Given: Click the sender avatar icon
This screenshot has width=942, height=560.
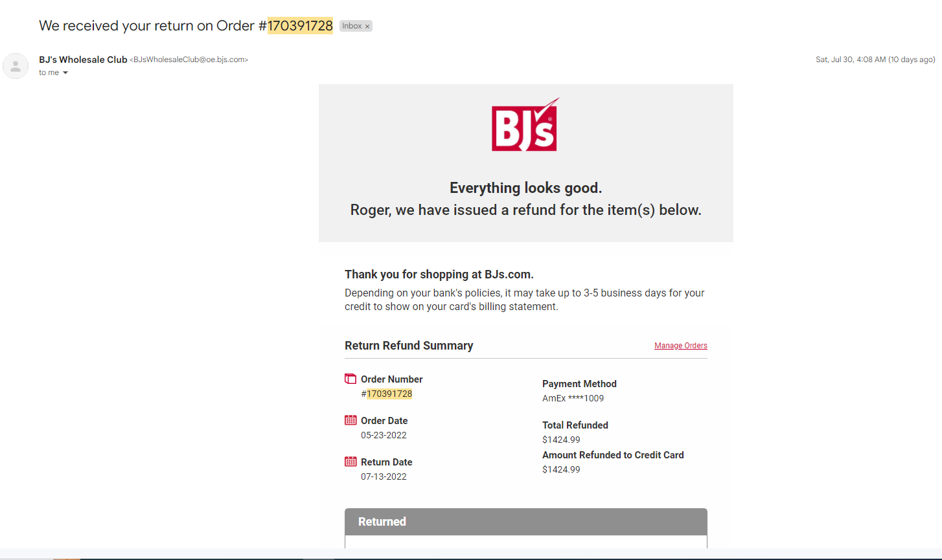Looking at the screenshot, I should click(16, 66).
